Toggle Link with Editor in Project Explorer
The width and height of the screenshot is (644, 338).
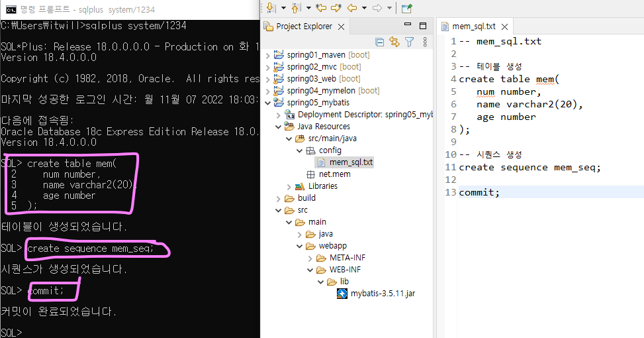point(394,42)
